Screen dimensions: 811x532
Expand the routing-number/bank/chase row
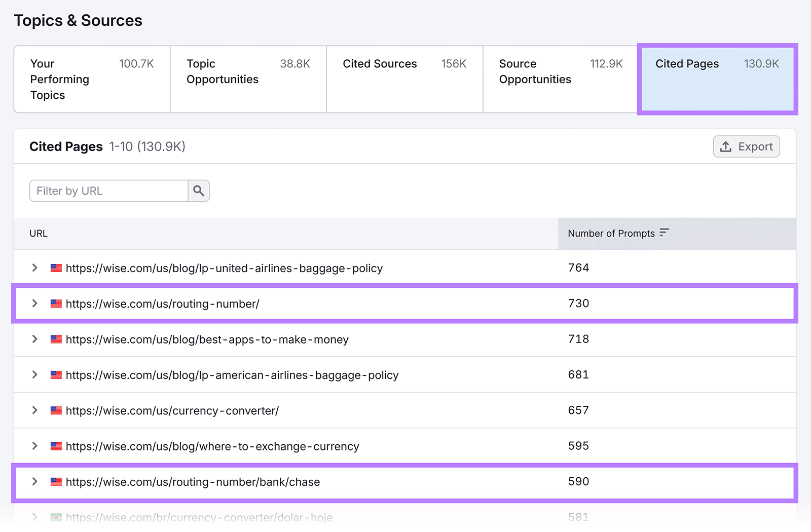click(34, 481)
